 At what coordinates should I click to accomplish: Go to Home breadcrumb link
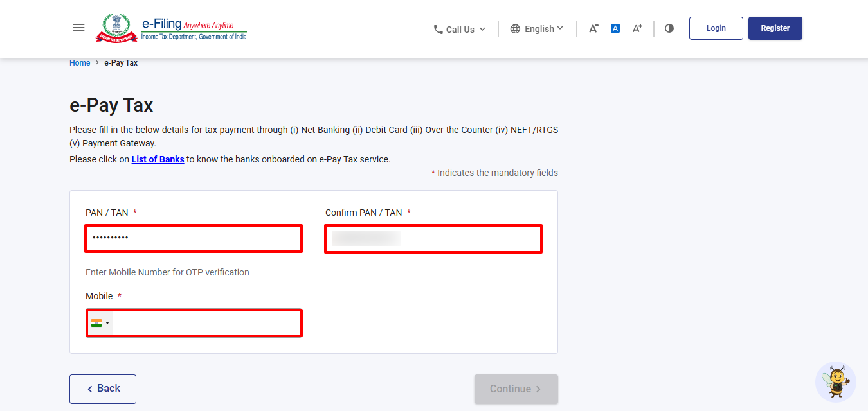(x=80, y=63)
